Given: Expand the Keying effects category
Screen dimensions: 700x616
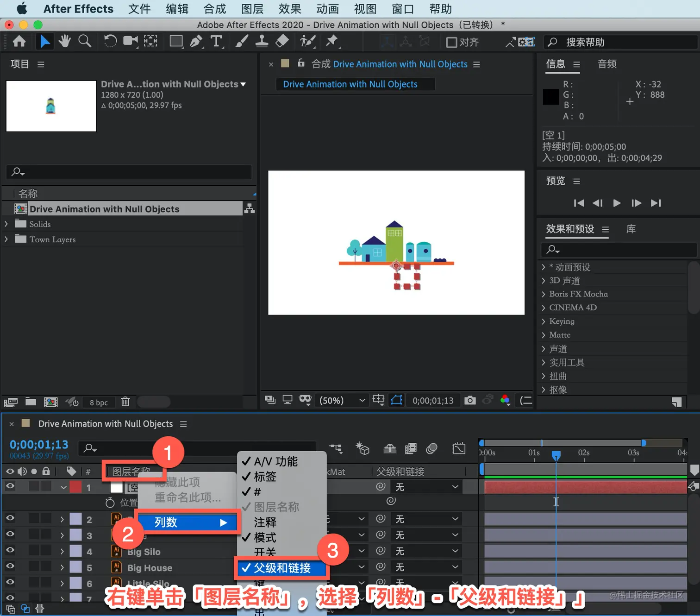Looking at the screenshot, I should (x=544, y=321).
